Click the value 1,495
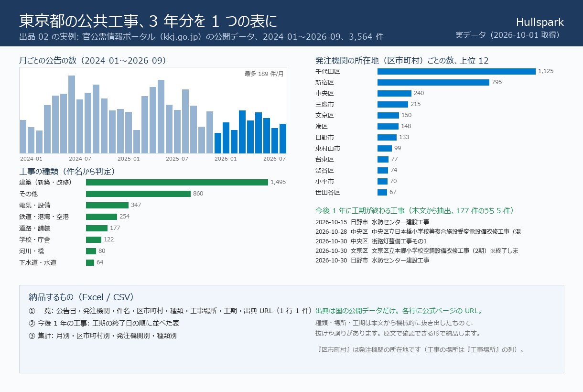The image size is (583, 392). click(x=278, y=182)
